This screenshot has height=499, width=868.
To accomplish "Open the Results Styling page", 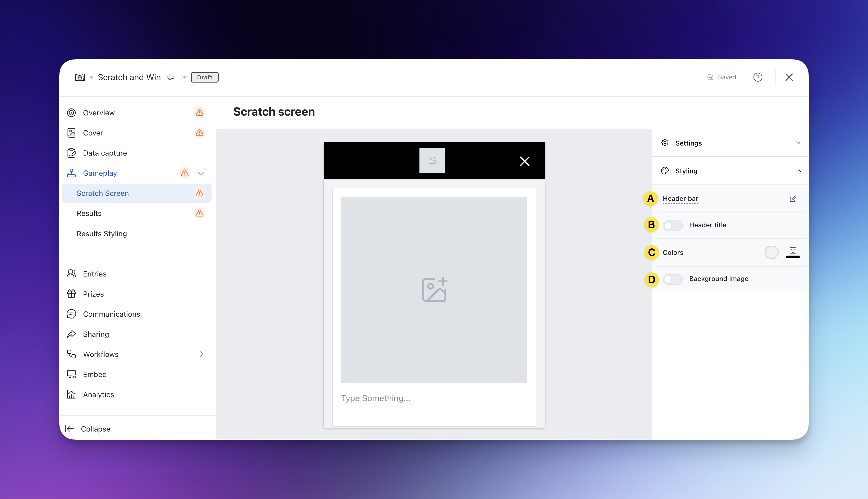I will coord(102,233).
